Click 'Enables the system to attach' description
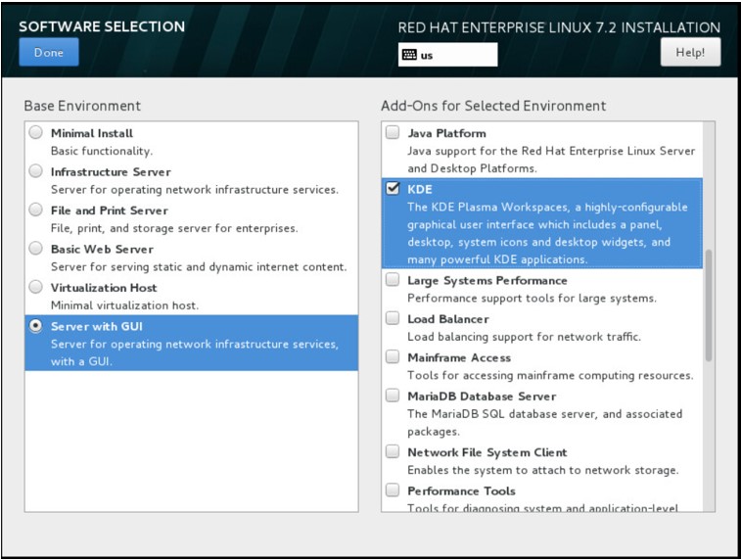 (x=543, y=470)
